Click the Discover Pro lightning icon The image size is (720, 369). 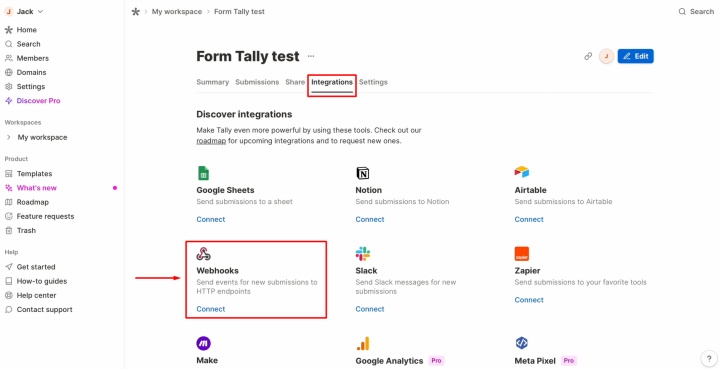click(8, 101)
